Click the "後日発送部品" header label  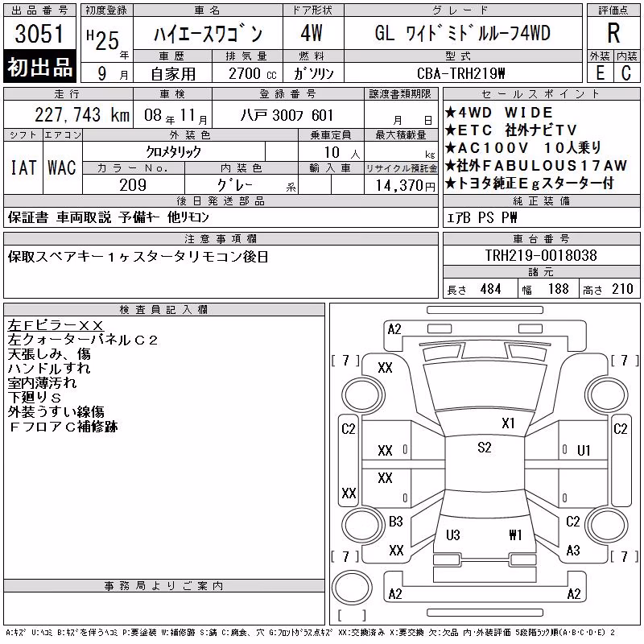point(221,201)
